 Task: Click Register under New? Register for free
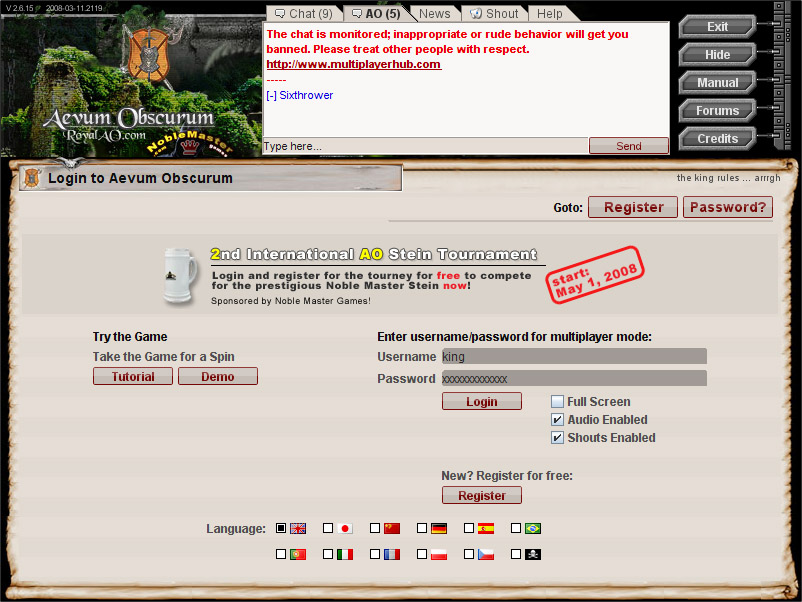click(482, 496)
